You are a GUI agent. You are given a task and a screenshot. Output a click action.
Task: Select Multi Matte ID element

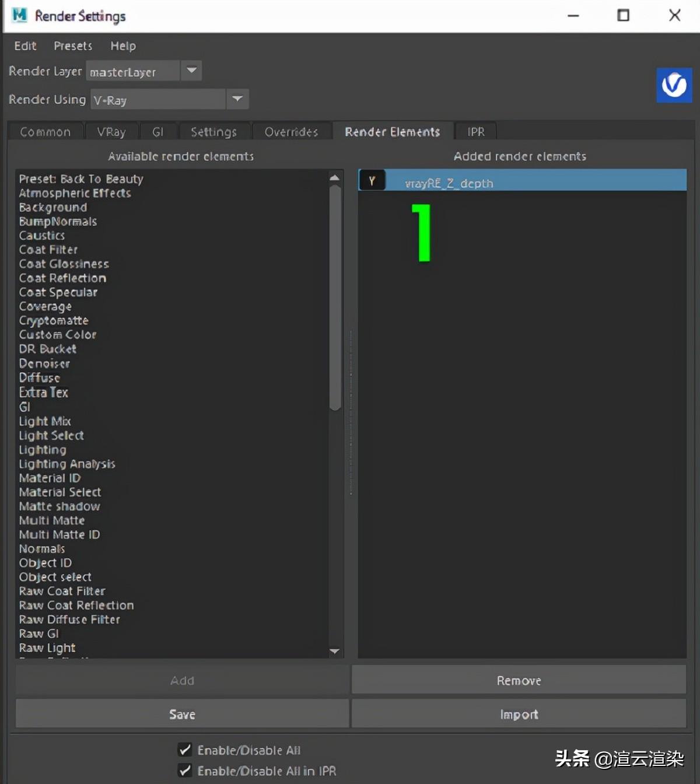59,534
